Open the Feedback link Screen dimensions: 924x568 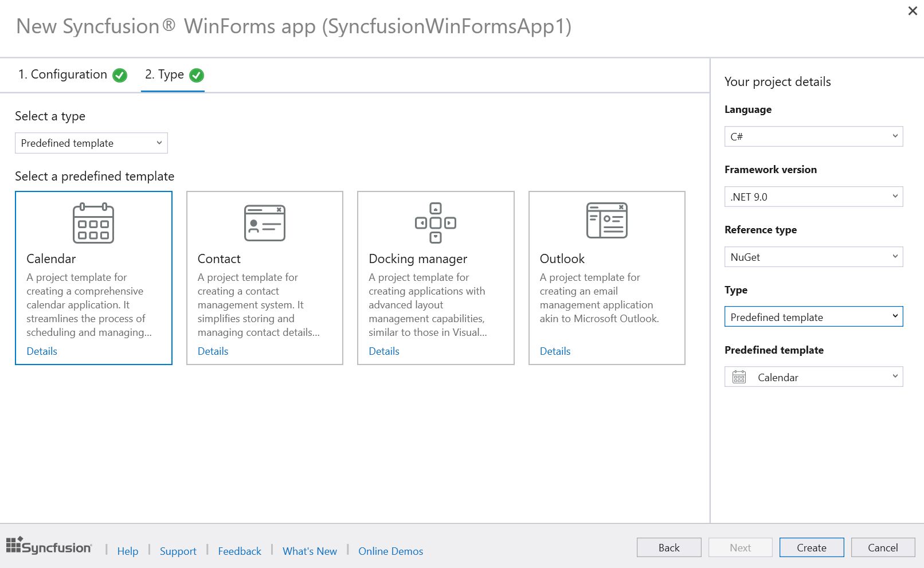point(240,551)
